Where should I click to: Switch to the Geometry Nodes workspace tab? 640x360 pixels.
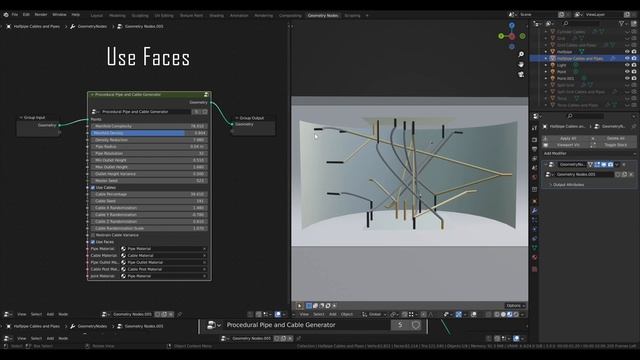tap(323, 16)
